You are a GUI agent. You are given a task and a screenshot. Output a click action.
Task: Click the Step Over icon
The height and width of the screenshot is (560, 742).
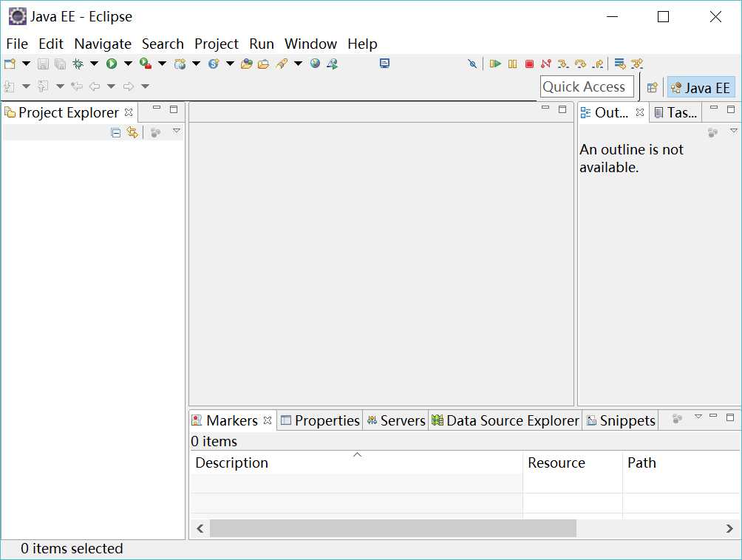[x=580, y=64]
